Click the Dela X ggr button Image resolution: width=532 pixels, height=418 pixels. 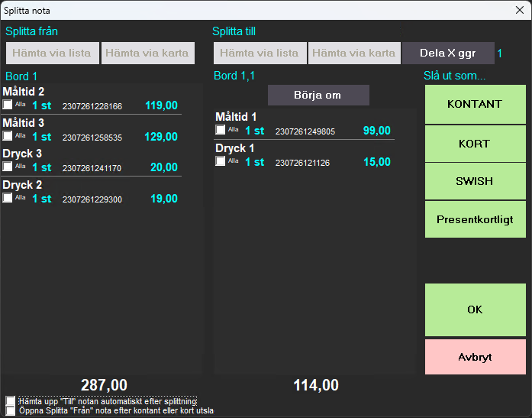pos(448,53)
